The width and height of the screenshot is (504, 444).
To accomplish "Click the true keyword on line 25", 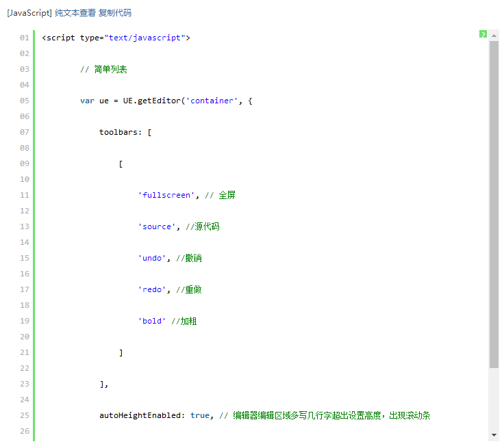I will click(199, 415).
